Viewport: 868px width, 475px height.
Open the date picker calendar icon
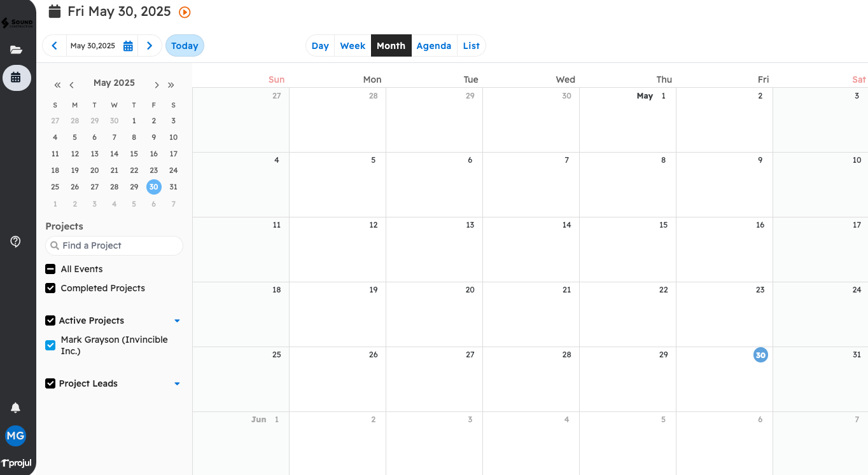coord(128,46)
